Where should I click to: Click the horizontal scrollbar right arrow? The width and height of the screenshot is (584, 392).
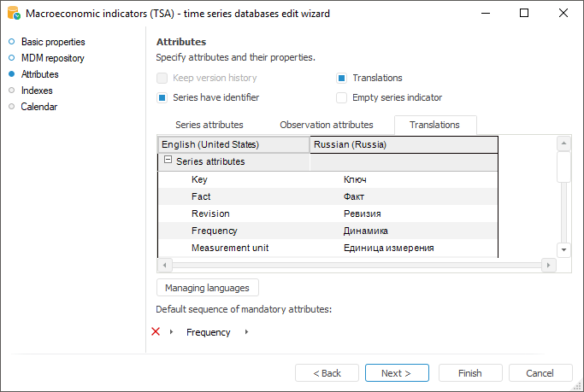tap(550, 266)
